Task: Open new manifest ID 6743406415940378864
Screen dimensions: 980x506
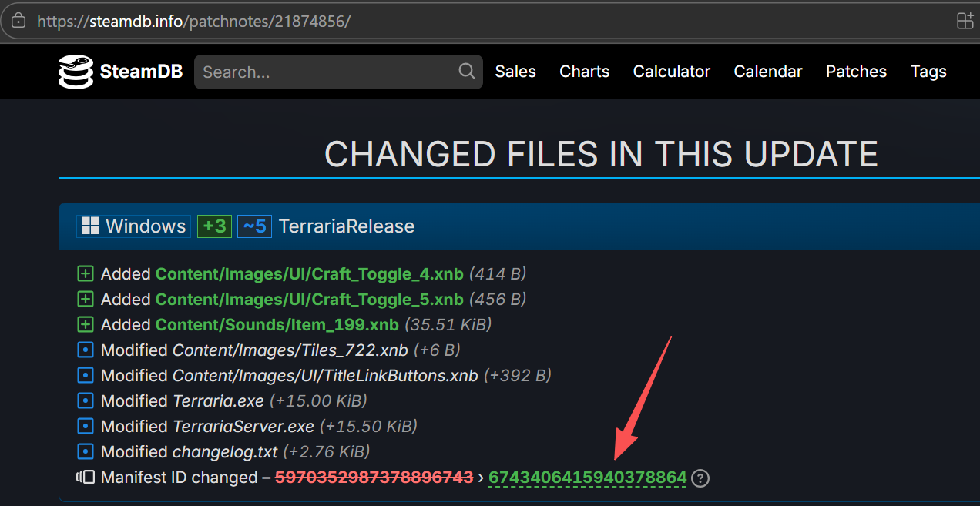Action: pyautogui.click(x=587, y=478)
